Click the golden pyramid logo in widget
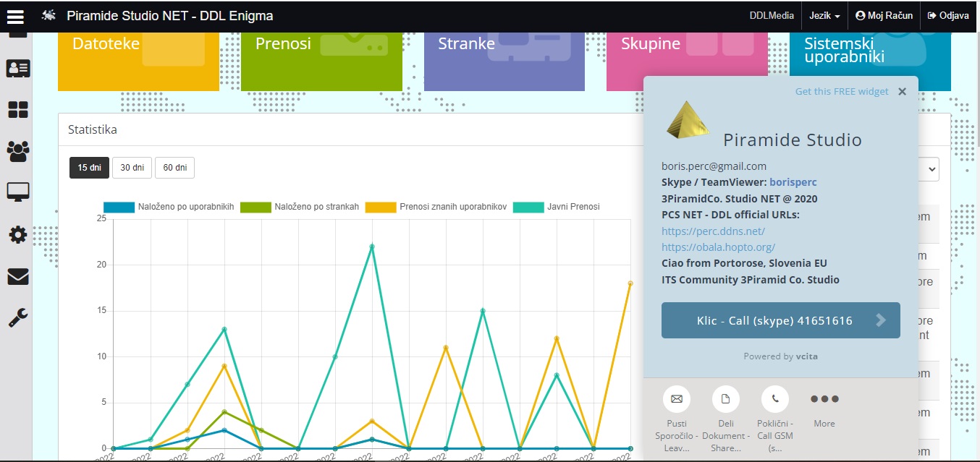The image size is (980, 462). click(688, 120)
